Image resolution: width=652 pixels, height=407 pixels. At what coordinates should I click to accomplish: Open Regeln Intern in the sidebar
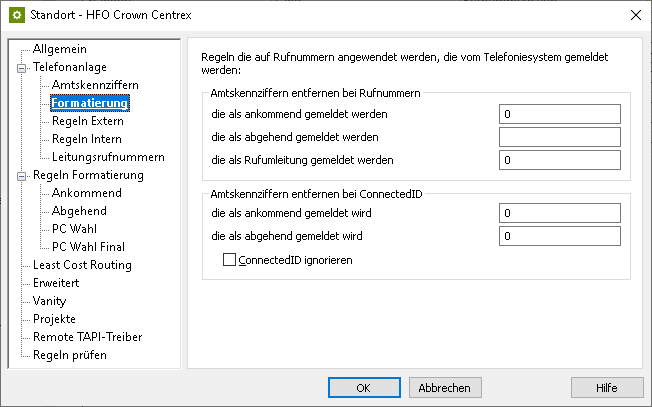[x=87, y=139]
